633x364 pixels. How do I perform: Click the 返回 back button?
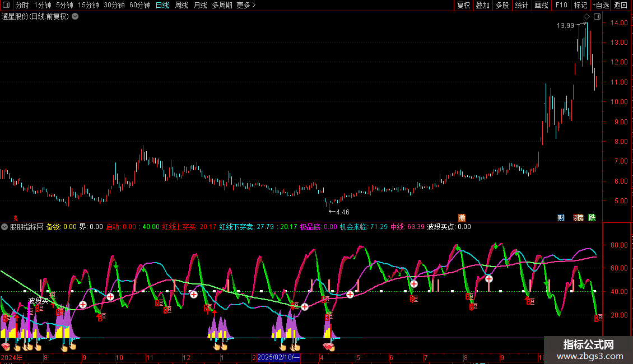pyautogui.click(x=621, y=6)
